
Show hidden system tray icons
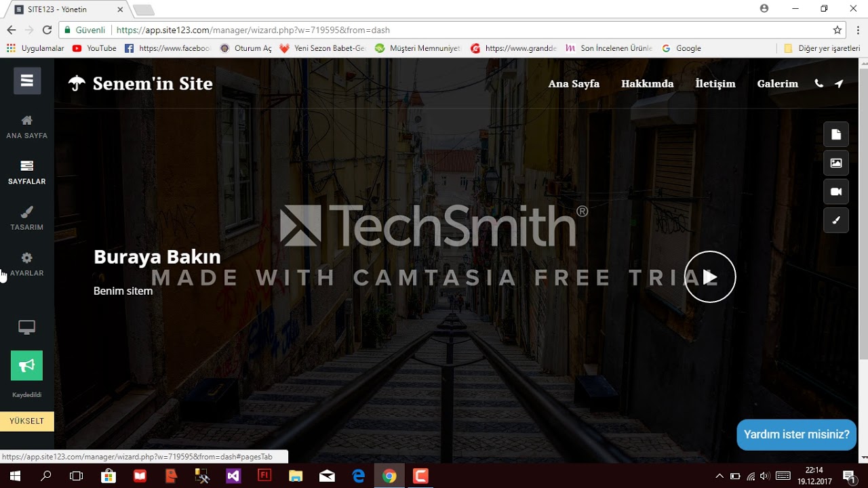tap(719, 476)
